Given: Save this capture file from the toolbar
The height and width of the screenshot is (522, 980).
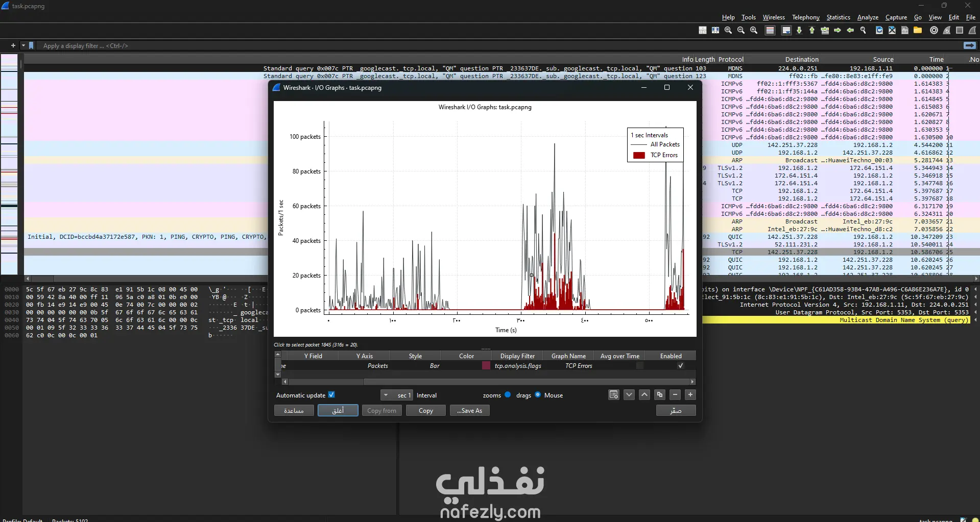Looking at the screenshot, I should 905,31.
